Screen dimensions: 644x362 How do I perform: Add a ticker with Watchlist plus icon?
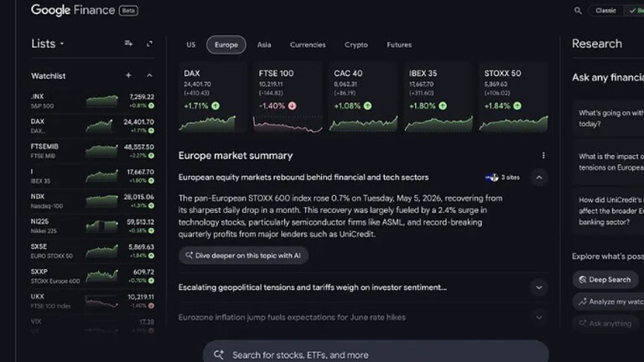128,75
